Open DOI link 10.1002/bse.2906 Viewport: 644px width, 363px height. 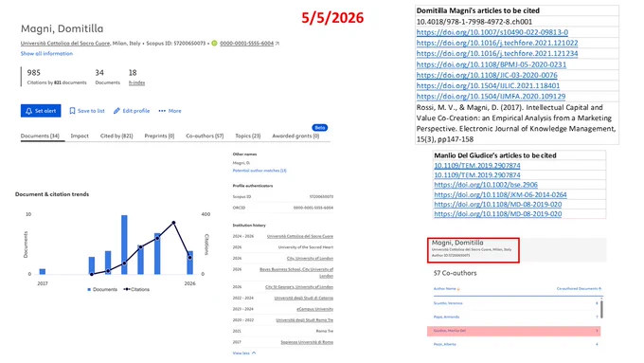tap(486, 185)
